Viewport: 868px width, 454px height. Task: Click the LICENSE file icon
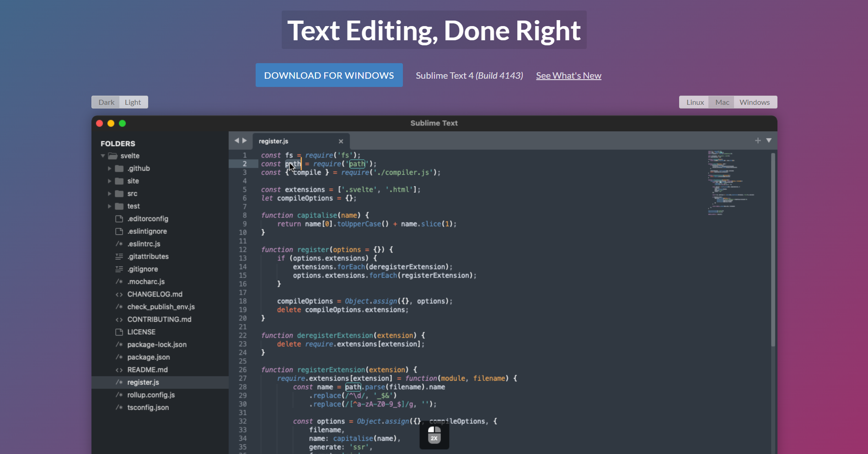(119, 332)
